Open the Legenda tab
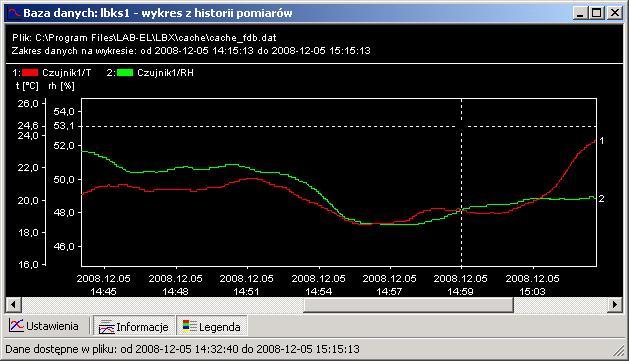The height and width of the screenshot is (361, 629). point(211,327)
